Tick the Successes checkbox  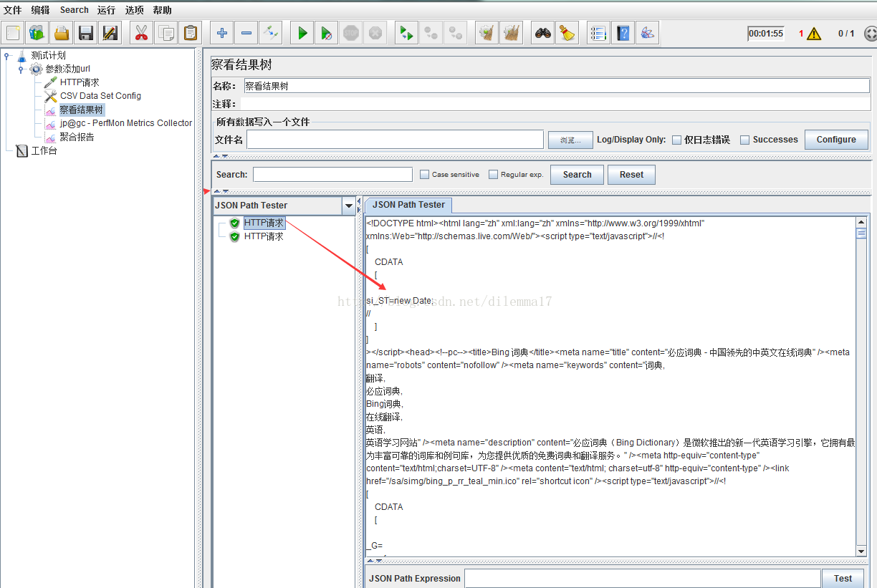pyautogui.click(x=744, y=140)
